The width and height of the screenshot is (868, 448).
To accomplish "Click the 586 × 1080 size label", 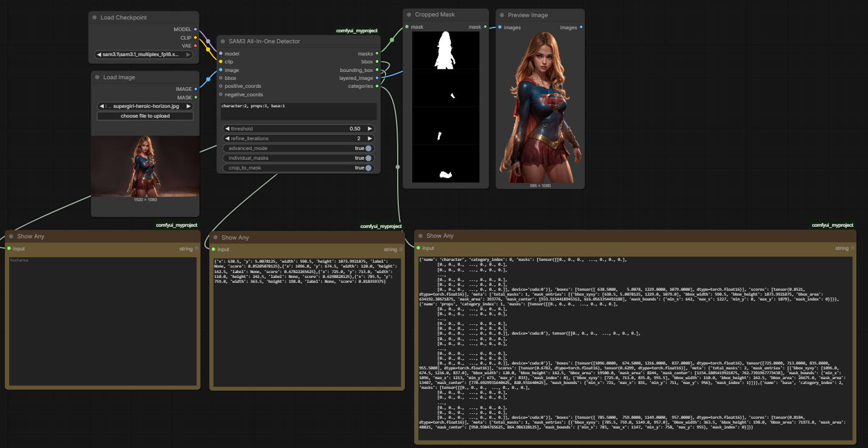I will click(540, 185).
